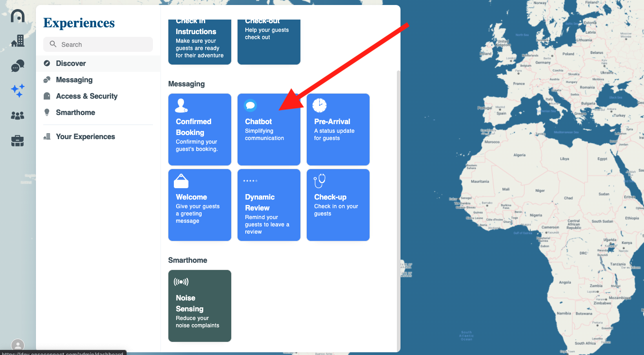Screen dimensions: 644x355
Task: Open the guests people sidebar icon
Action: tap(18, 116)
